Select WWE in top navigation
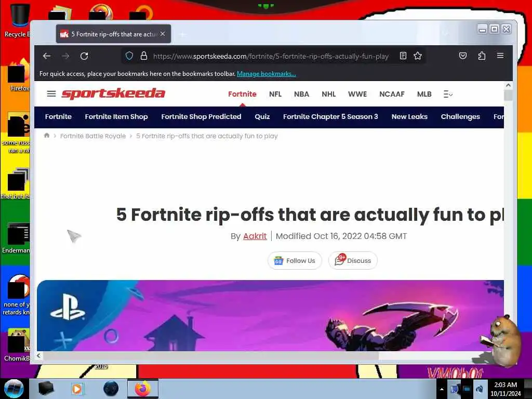This screenshot has width=532, height=399. [357, 94]
